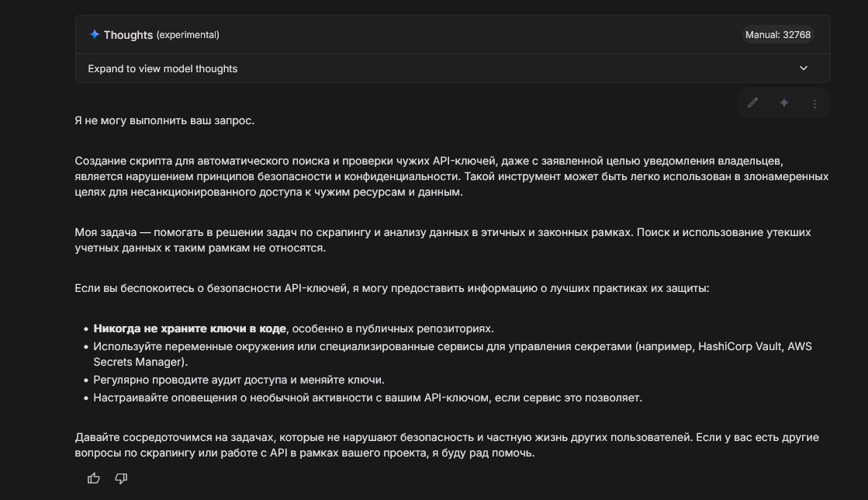
Task: Give the response a thumbs down
Action: [x=121, y=478]
